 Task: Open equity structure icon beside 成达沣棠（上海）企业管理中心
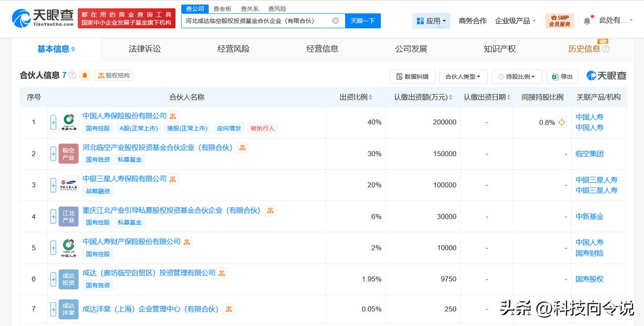pyautogui.click(x=228, y=309)
